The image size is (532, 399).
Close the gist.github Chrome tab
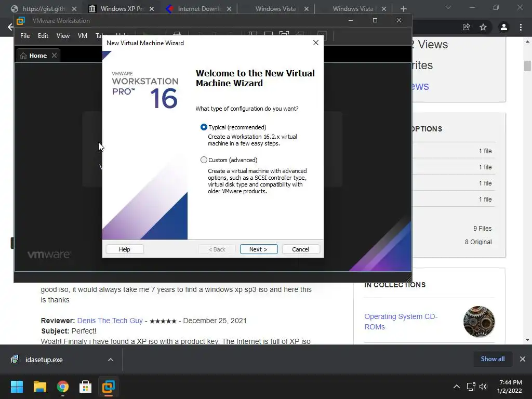pyautogui.click(x=74, y=9)
